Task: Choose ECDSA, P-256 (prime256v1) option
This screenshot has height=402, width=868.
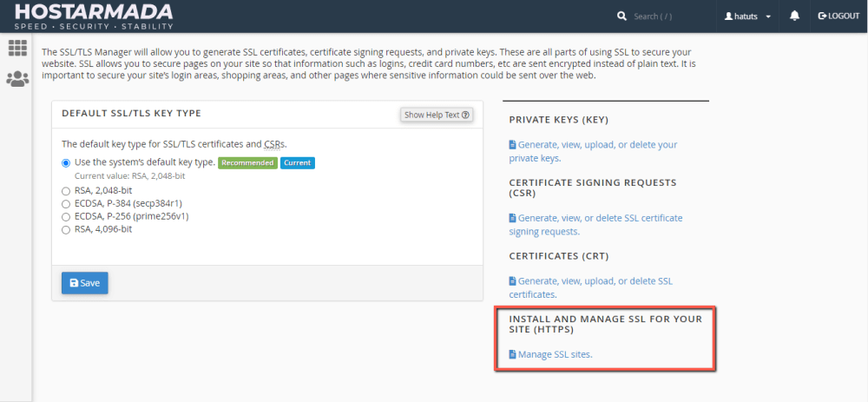Action: [66, 216]
